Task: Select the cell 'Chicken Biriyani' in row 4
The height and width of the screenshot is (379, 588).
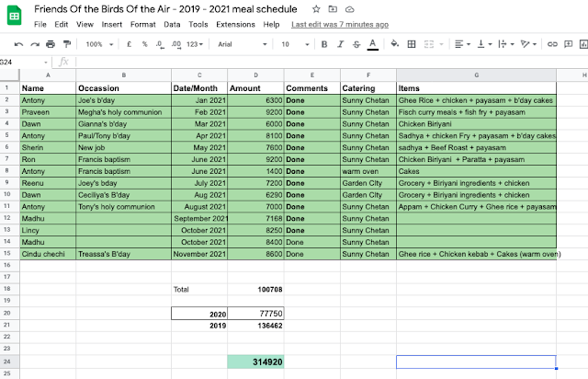Action: 476,124
